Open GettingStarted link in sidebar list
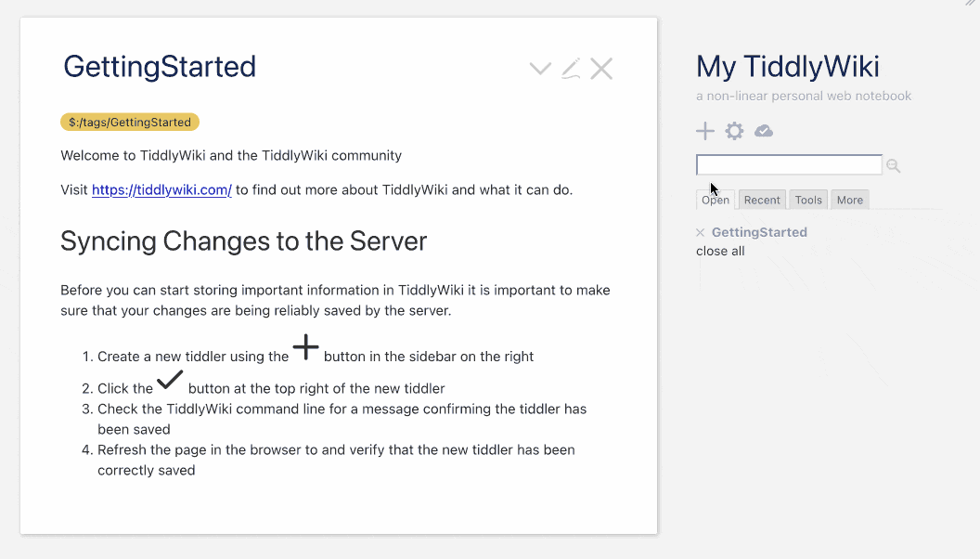The width and height of the screenshot is (980, 559). [x=759, y=232]
